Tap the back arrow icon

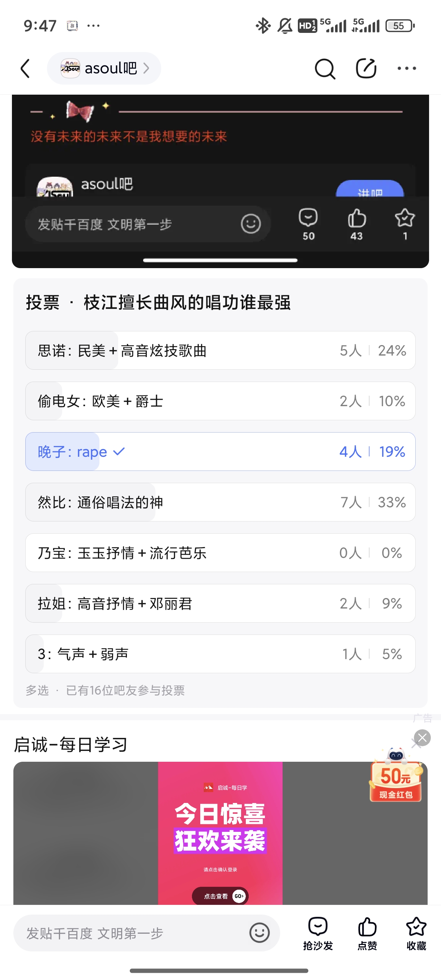tap(25, 69)
